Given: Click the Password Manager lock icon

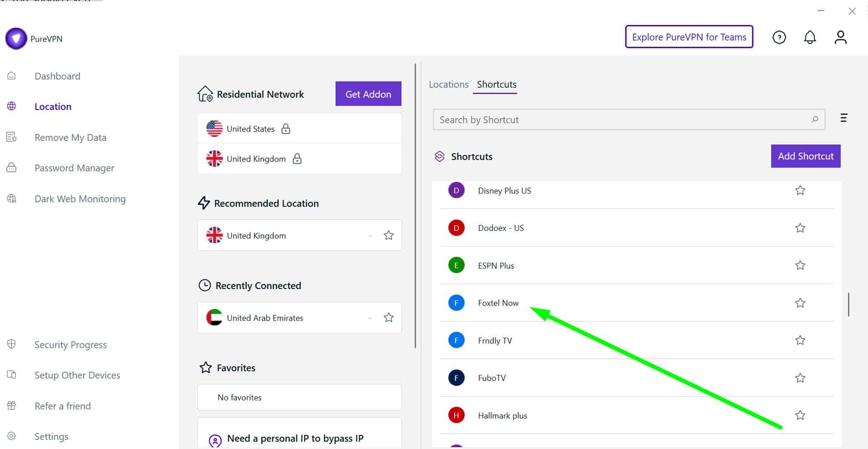Looking at the screenshot, I should click(x=11, y=168).
